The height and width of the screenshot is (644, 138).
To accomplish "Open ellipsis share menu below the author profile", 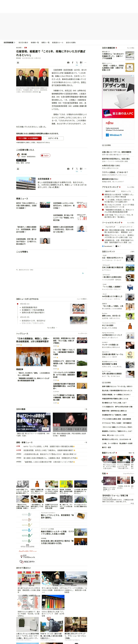I will click(85, 169).
